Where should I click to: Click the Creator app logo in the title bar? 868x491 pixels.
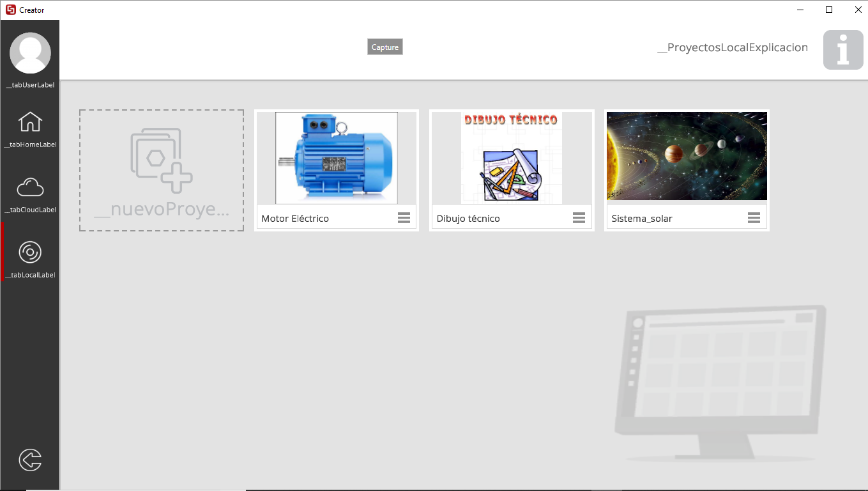(x=10, y=10)
